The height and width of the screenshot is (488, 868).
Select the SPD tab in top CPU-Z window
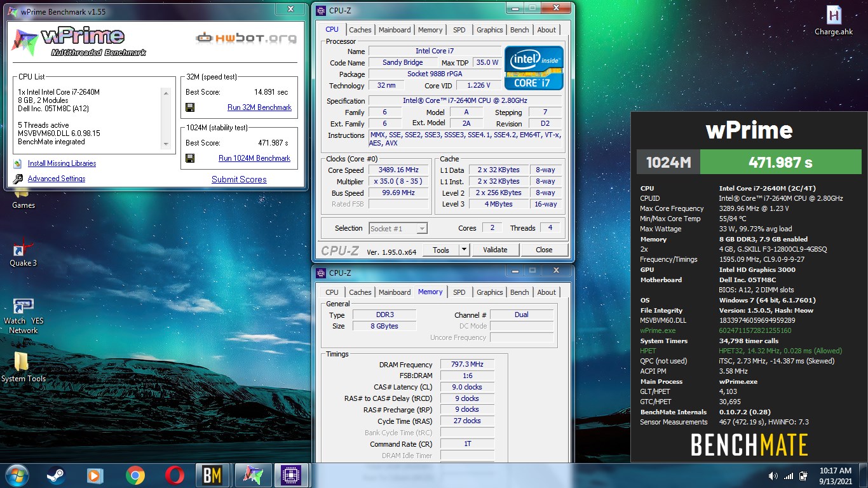(459, 30)
